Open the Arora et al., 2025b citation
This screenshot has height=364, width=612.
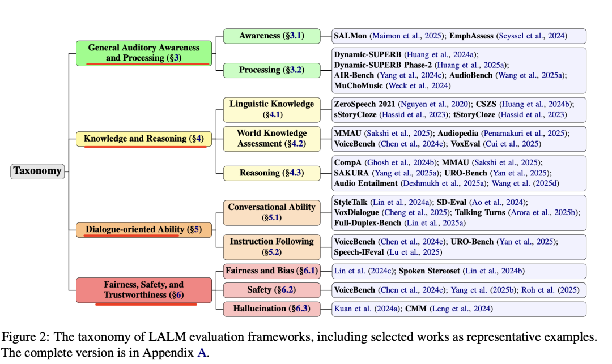pyautogui.click(x=543, y=212)
